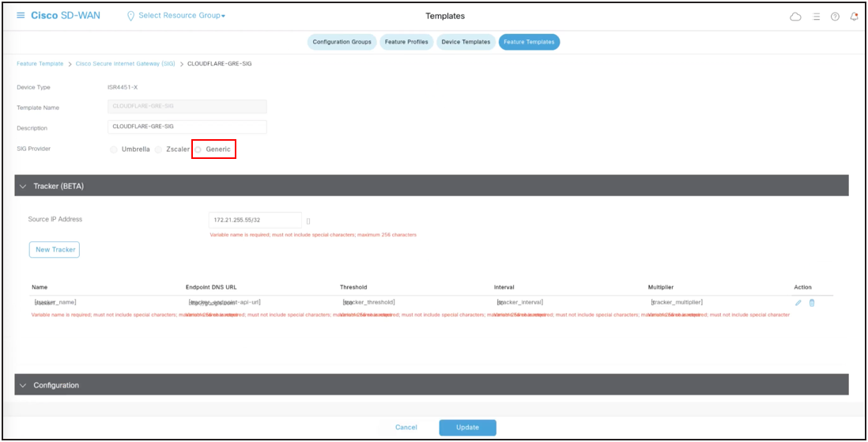Viewport: 868px width, 442px height.
Task: Click the Cisco SD-WAN logo
Action: tap(66, 16)
